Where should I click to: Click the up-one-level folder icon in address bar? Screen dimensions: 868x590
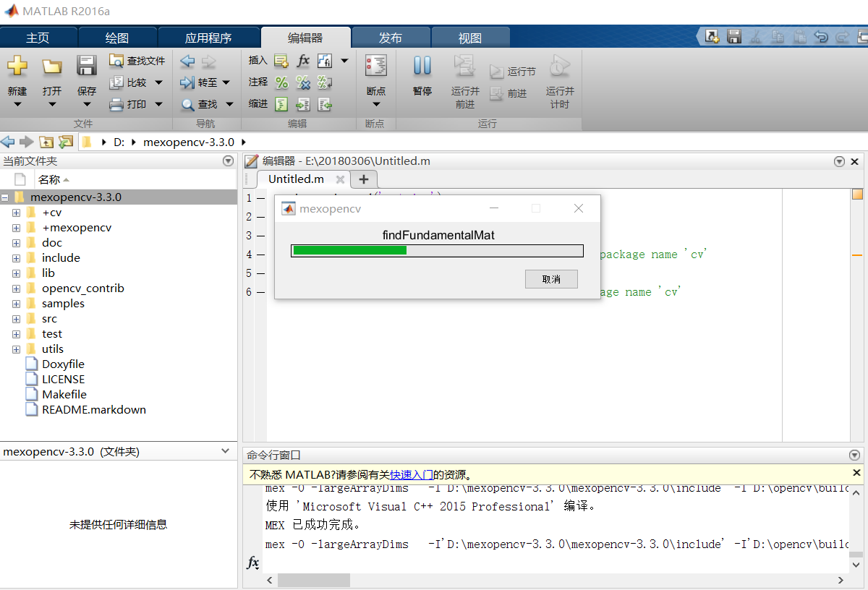click(46, 142)
